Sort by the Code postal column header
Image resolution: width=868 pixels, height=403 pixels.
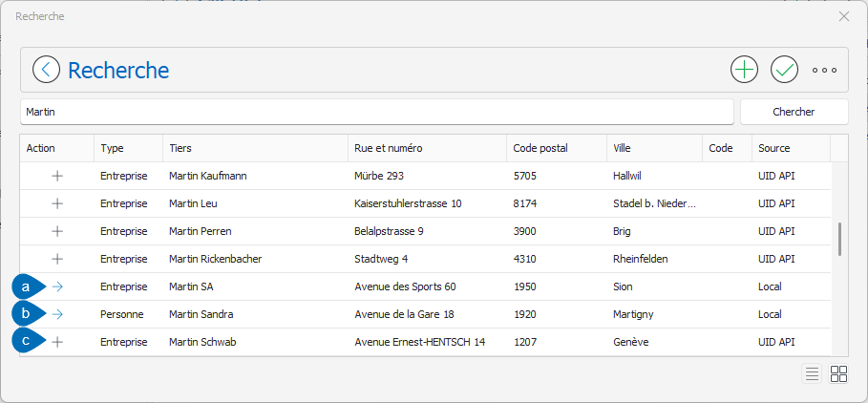click(557, 148)
